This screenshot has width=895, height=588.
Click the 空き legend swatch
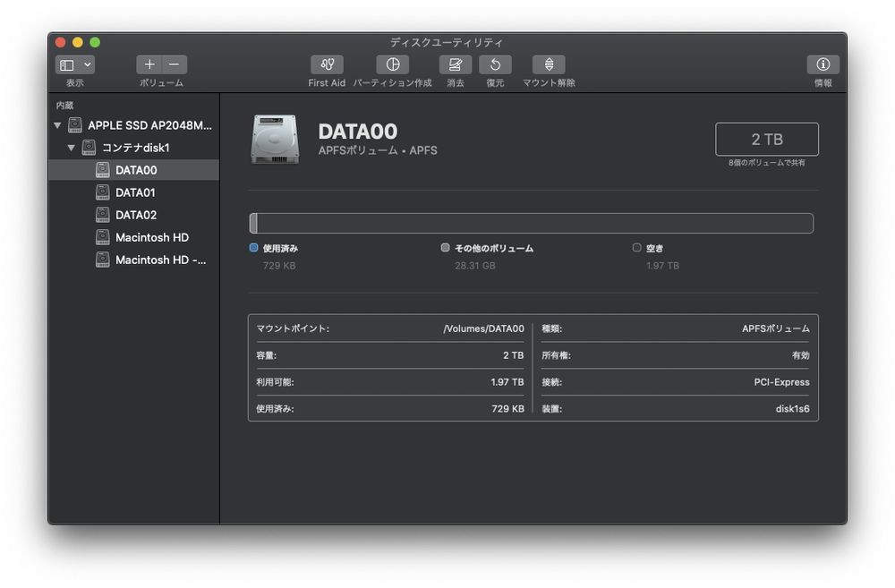click(x=637, y=248)
